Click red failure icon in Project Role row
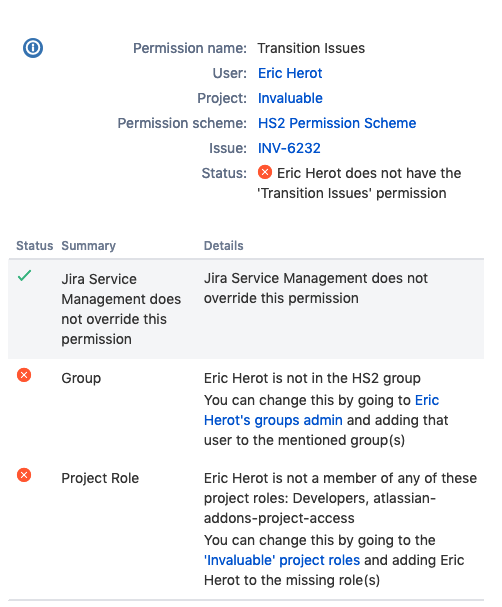This screenshot has height=607, width=502. tap(24, 475)
